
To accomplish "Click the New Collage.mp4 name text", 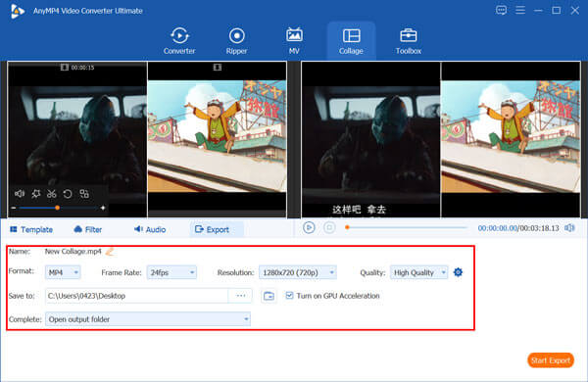I will tap(73, 252).
